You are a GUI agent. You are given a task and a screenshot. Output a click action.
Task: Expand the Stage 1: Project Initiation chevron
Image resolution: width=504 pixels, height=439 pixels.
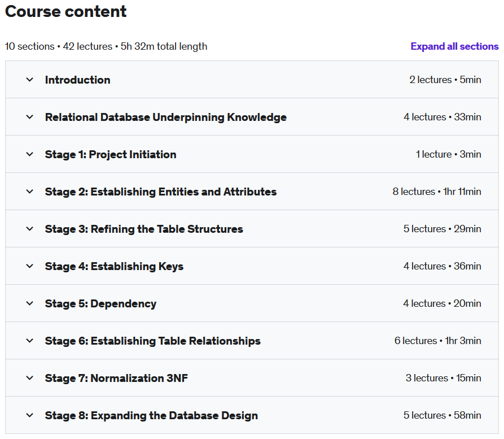[29, 154]
